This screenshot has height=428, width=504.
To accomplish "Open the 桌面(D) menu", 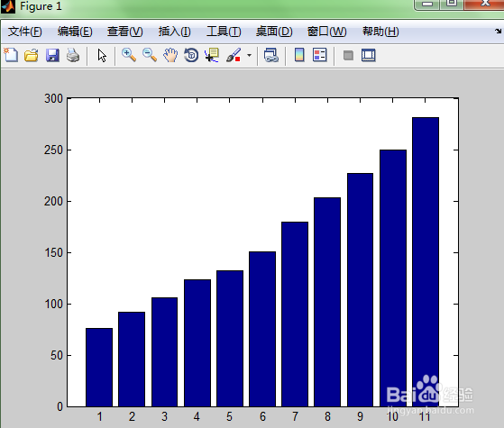I will click(x=274, y=32).
